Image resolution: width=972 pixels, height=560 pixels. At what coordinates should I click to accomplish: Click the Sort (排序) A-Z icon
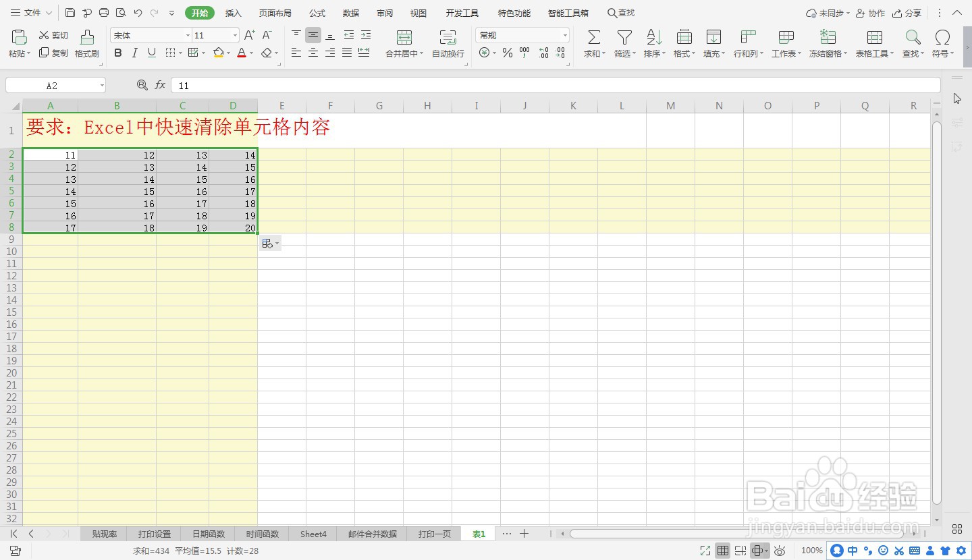pos(654,38)
